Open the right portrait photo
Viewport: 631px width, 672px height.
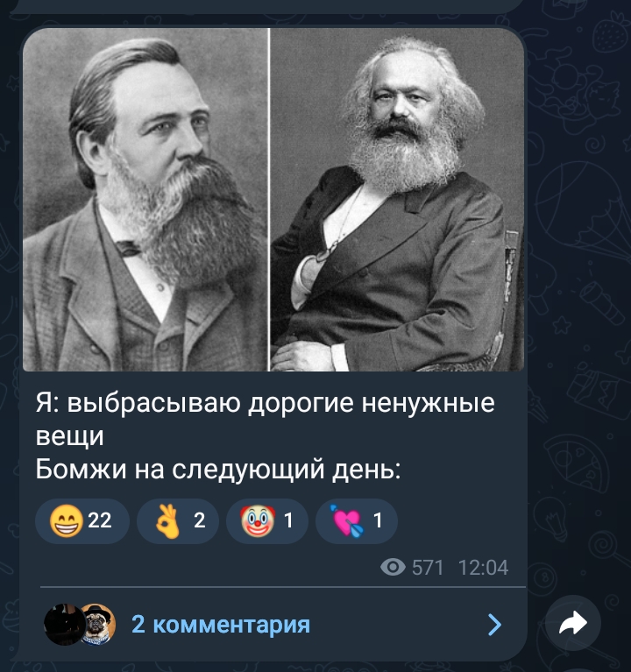click(397, 200)
